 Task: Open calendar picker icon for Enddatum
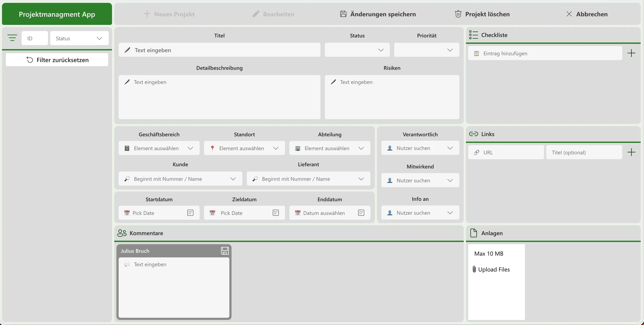tap(361, 213)
